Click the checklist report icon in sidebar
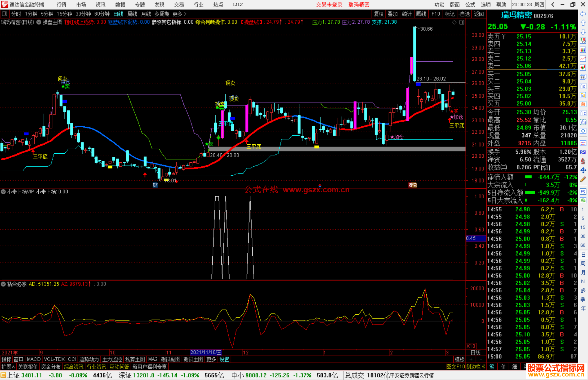 (x=583, y=41)
